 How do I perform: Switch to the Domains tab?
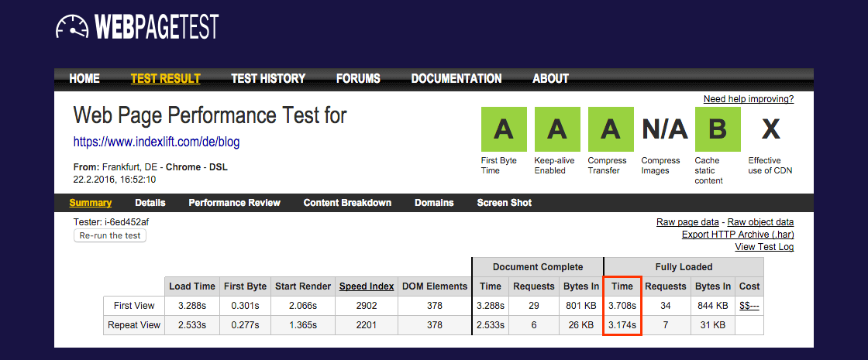coord(434,203)
